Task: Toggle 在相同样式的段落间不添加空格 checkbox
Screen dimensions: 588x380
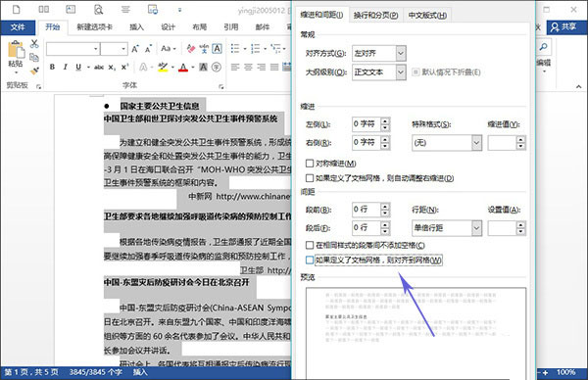Action: [x=310, y=245]
